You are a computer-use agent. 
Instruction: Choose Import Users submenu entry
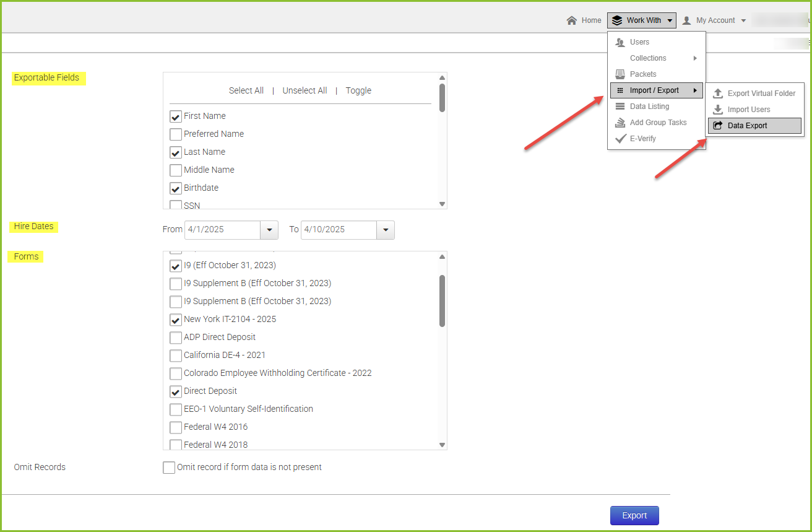click(754, 110)
